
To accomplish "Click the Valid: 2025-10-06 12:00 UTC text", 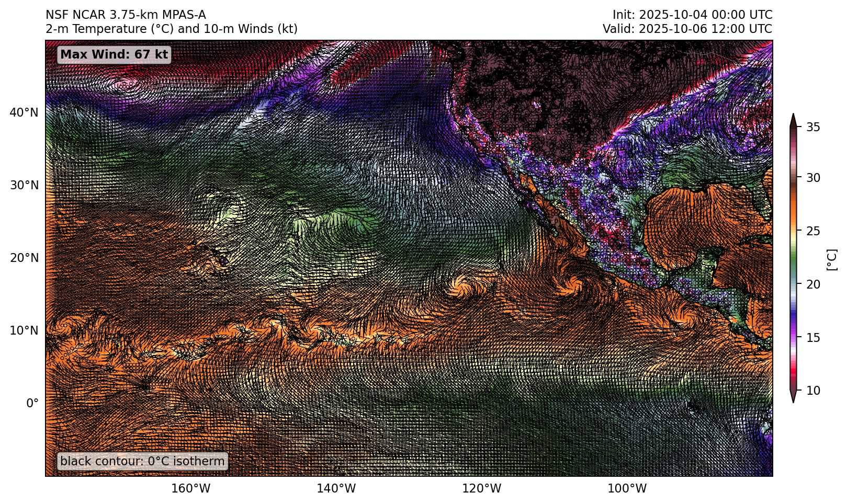I will [687, 29].
